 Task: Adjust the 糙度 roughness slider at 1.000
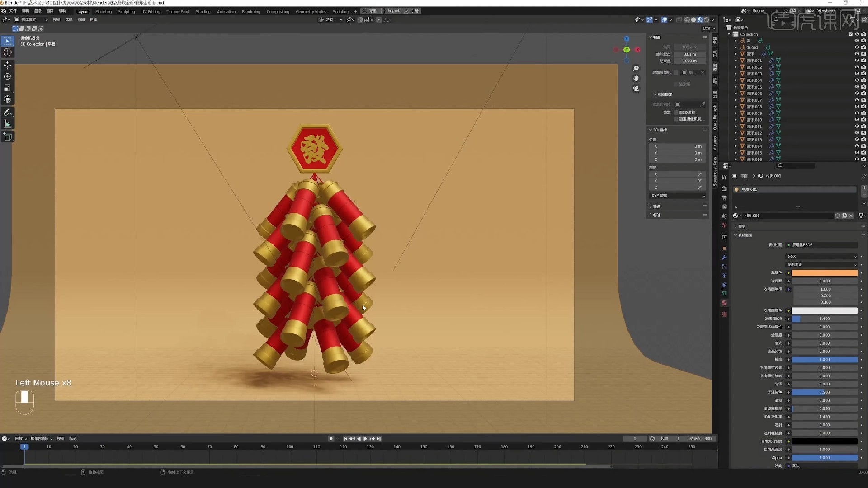(824, 360)
